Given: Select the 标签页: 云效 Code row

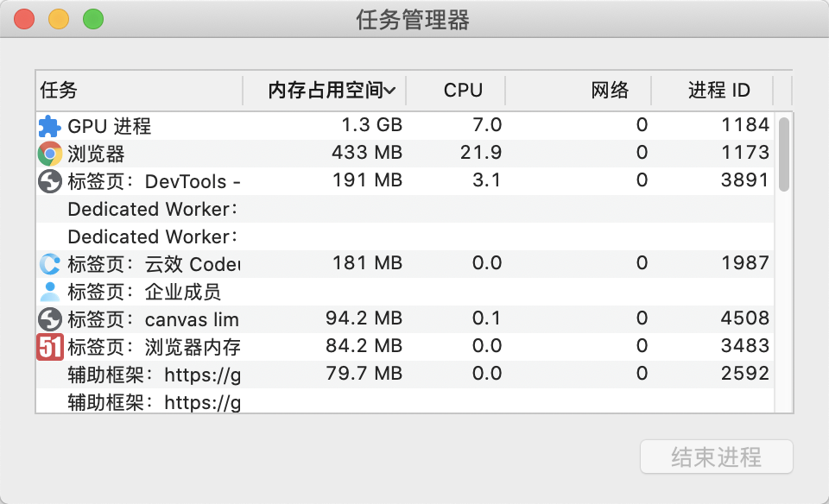Looking at the screenshot, I should (405, 264).
